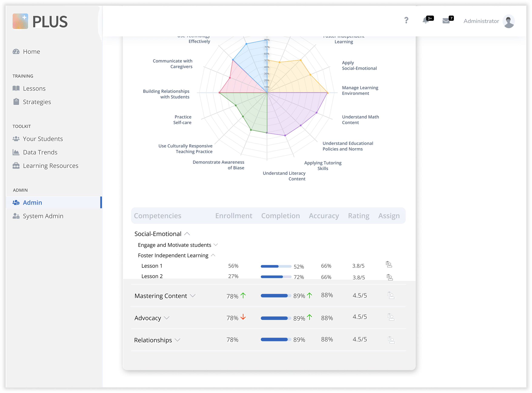Click the assign icon for Lesson 1
This screenshot has width=532, height=393.
(x=389, y=264)
